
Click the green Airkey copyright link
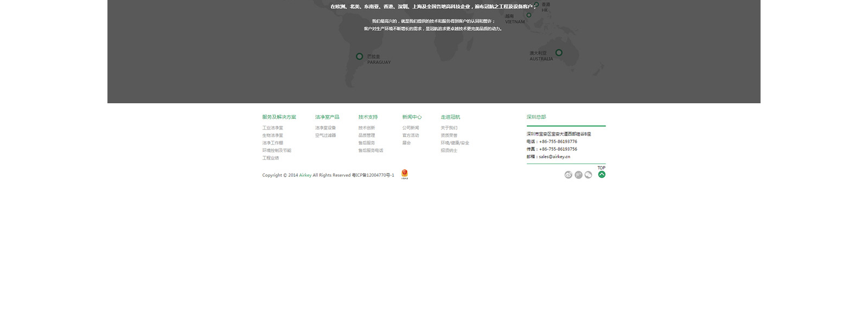click(305, 175)
